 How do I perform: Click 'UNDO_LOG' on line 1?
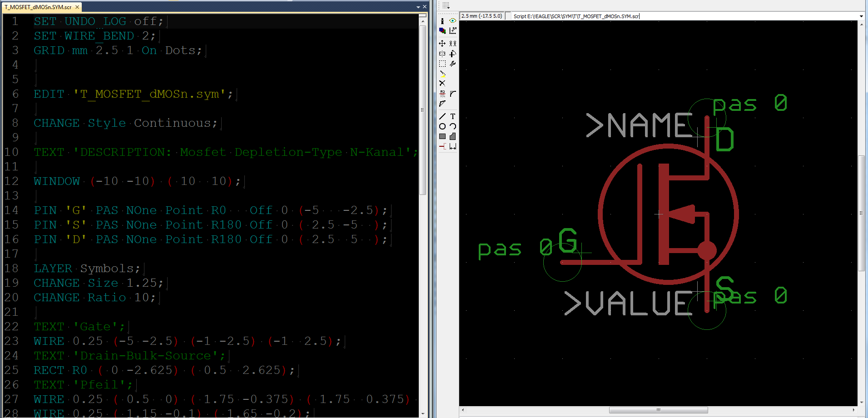(x=95, y=21)
